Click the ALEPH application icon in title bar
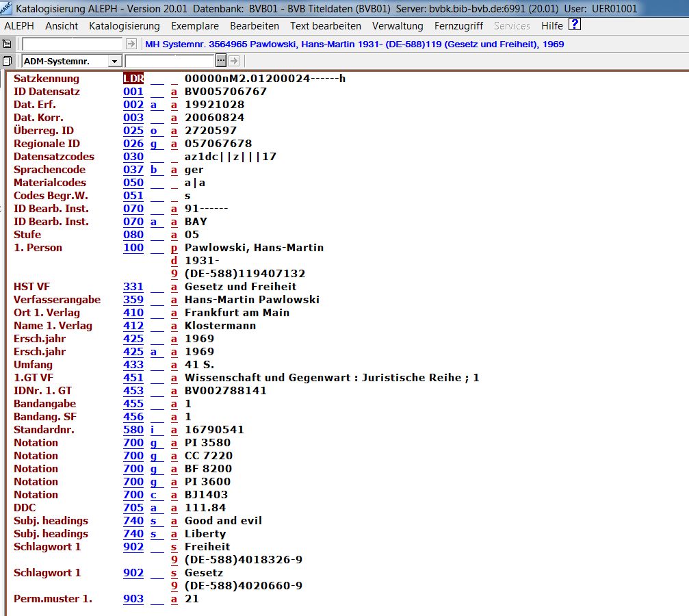This screenshot has height=616, width=689. click(7, 8)
